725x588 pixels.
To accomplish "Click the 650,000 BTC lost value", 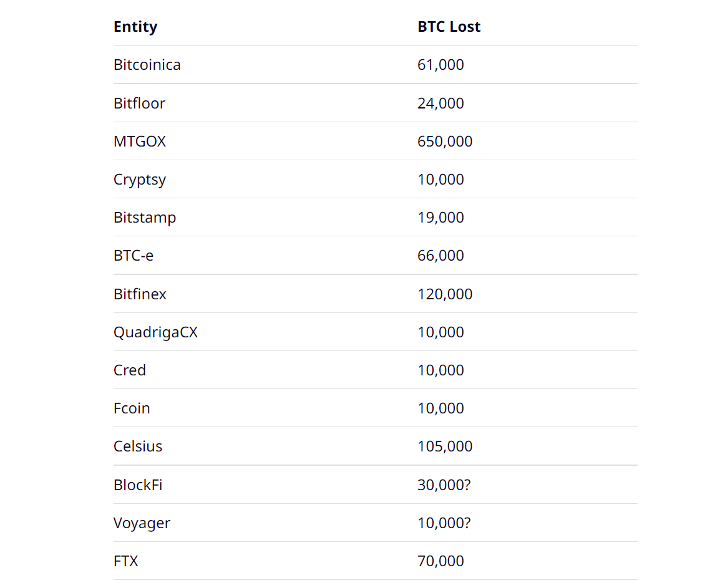I will [445, 142].
